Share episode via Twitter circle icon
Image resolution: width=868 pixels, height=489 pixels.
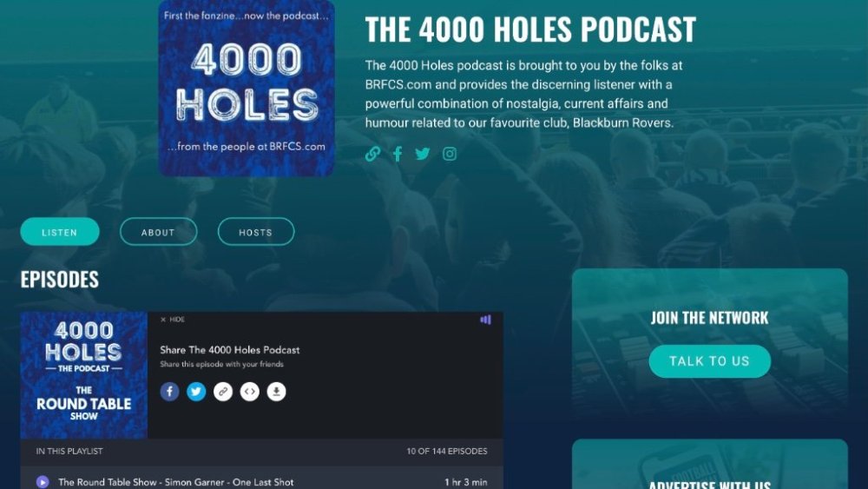click(196, 392)
